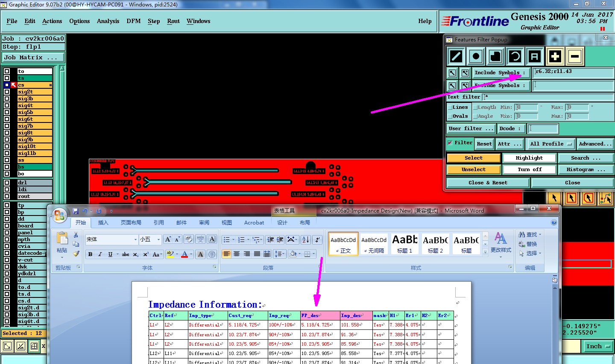Open the All Profile dropdown
The width and height of the screenshot is (615, 364).
(x=551, y=144)
